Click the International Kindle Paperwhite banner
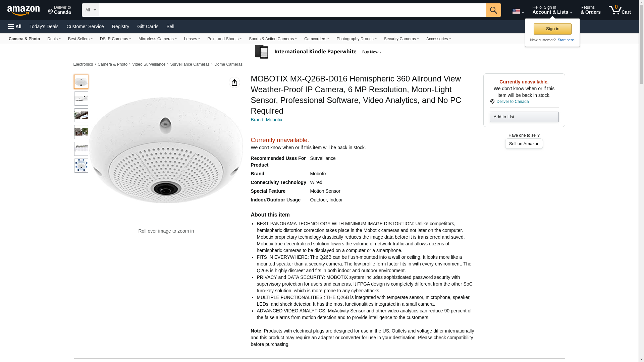Image resolution: width=644 pixels, height=362 pixels. coord(318,52)
